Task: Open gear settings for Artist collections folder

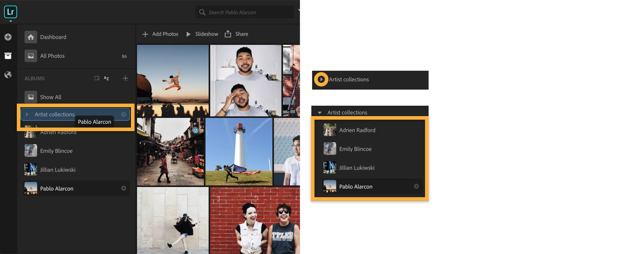Action: pos(124,114)
